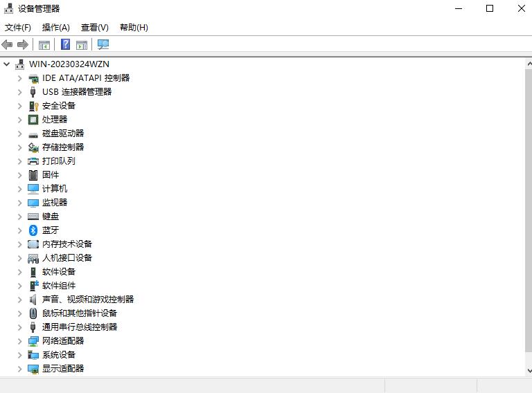Click the 系统设备 icon
The width and height of the screenshot is (532, 393).
[33, 355]
